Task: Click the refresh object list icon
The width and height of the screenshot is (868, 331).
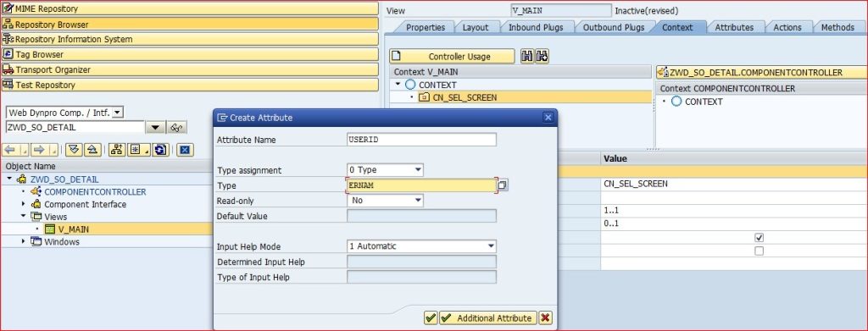Action: tap(160, 150)
